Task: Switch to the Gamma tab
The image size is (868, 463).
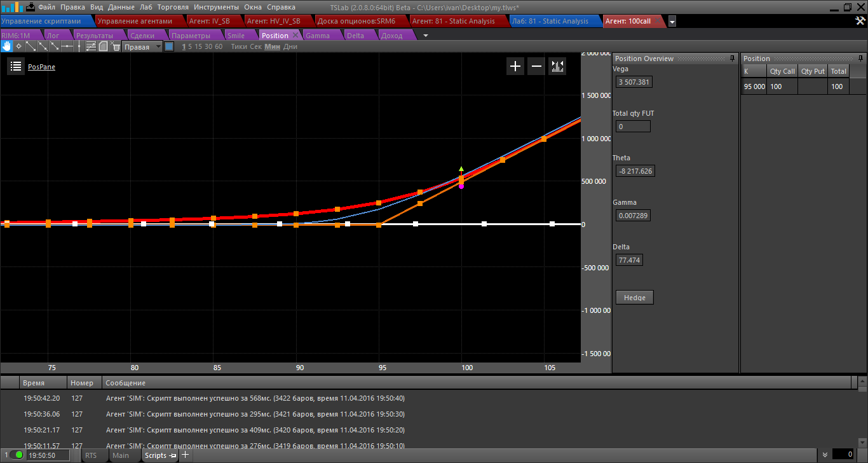Action: tap(318, 36)
